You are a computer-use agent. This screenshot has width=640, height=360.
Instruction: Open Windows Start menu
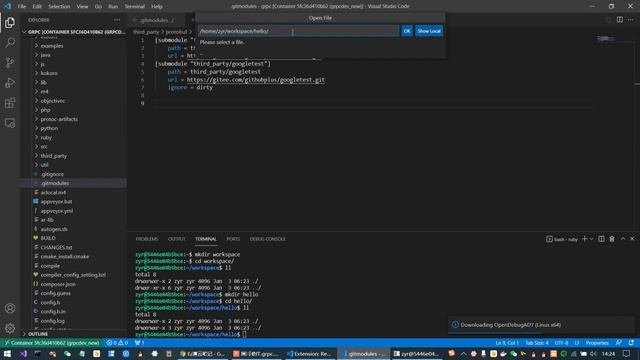pyautogui.click(x=8, y=353)
